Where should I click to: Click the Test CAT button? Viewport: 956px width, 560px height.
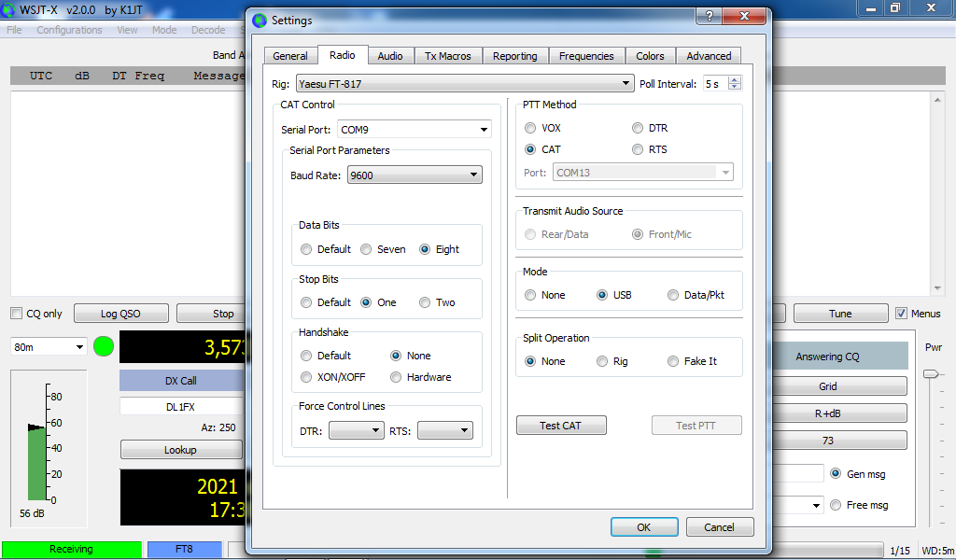click(x=560, y=426)
